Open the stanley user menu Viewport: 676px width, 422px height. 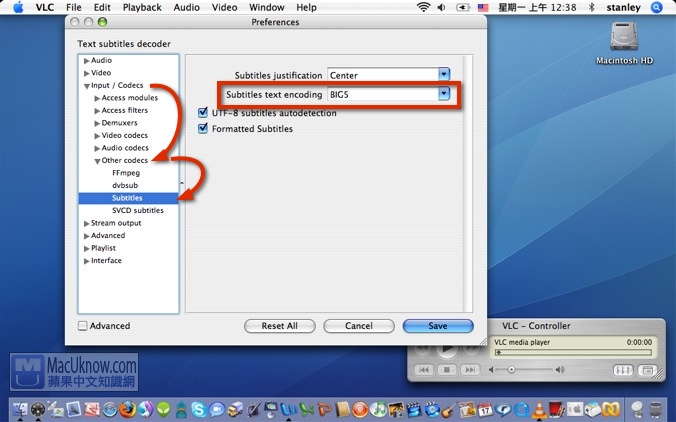pos(623,7)
